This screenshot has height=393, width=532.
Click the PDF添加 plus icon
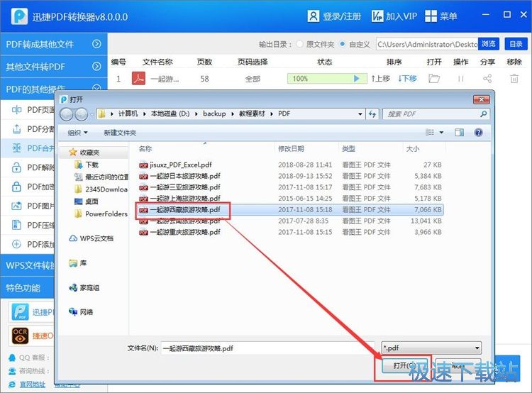pos(16,244)
